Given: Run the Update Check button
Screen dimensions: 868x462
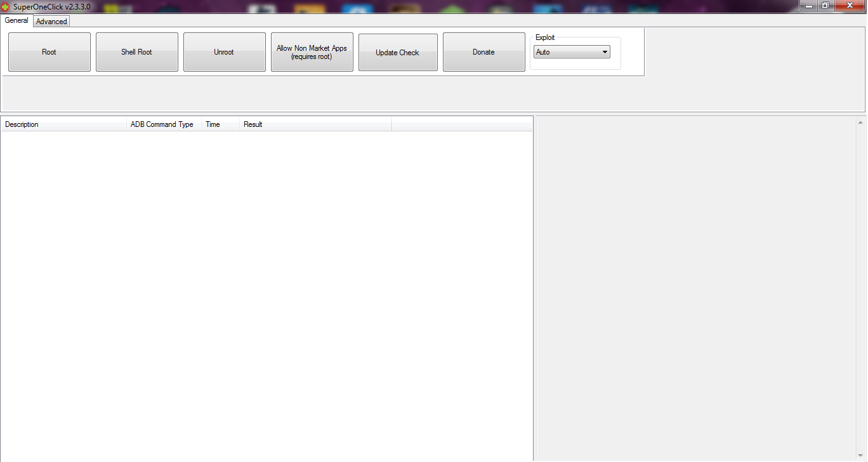Looking at the screenshot, I should point(398,53).
